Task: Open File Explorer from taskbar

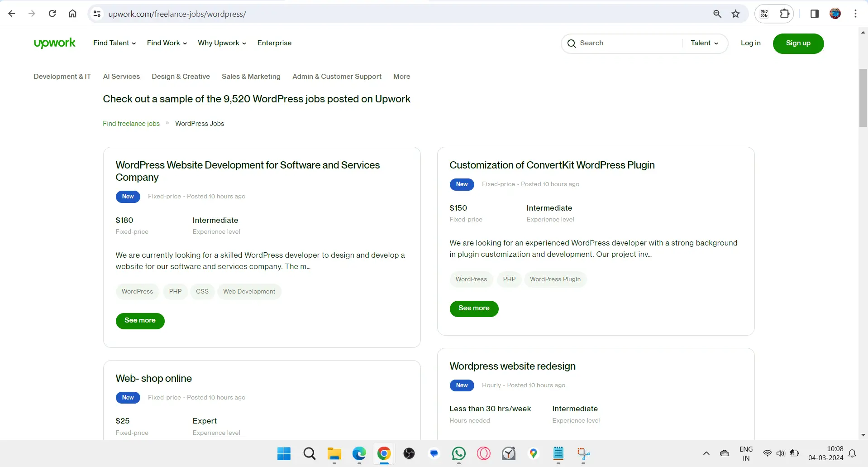Action: click(334, 453)
